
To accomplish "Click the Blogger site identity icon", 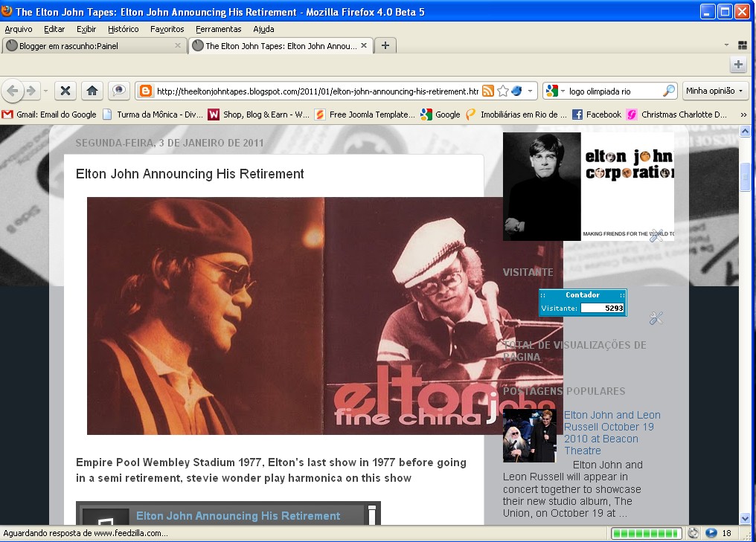I will point(146,91).
